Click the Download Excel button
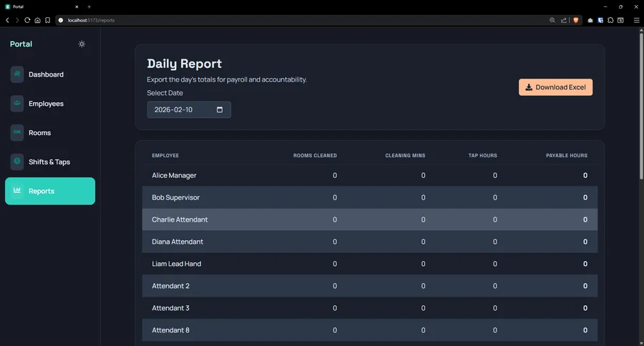The image size is (644, 346). [555, 87]
